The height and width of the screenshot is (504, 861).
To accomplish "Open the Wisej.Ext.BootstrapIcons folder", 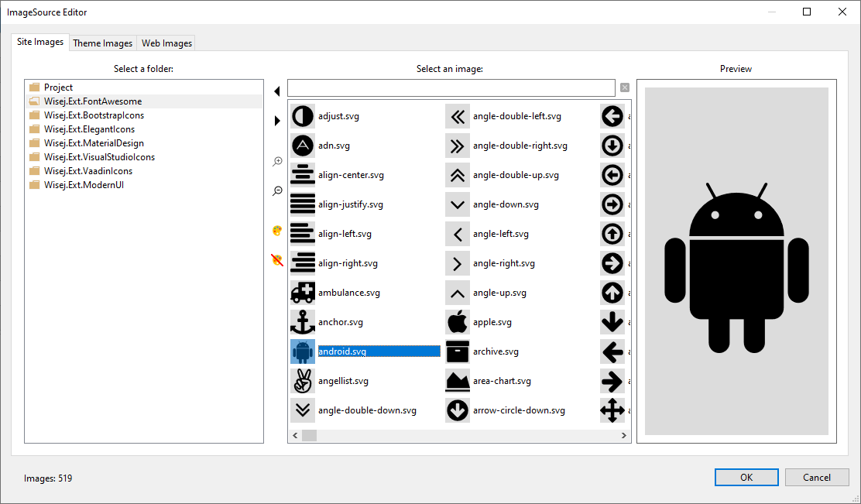I will 94,115.
